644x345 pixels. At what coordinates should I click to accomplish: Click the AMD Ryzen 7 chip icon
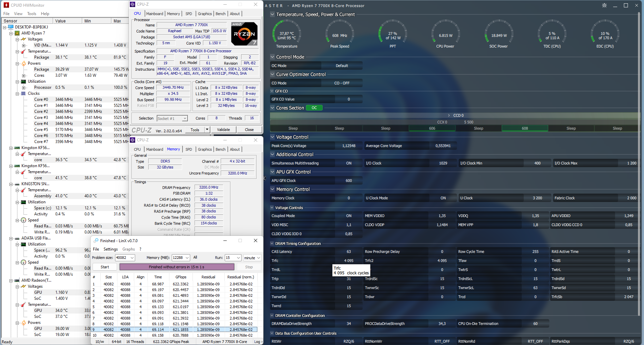[17, 33]
